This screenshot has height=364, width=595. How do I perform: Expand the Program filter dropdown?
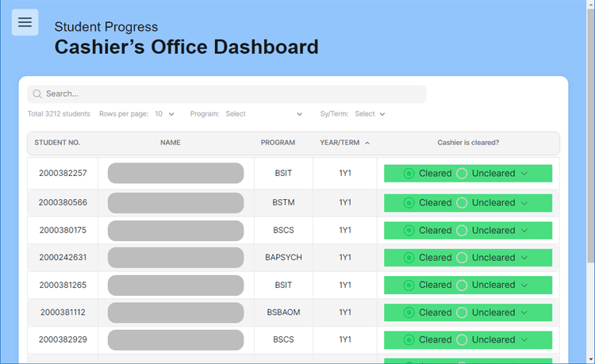[x=263, y=114]
